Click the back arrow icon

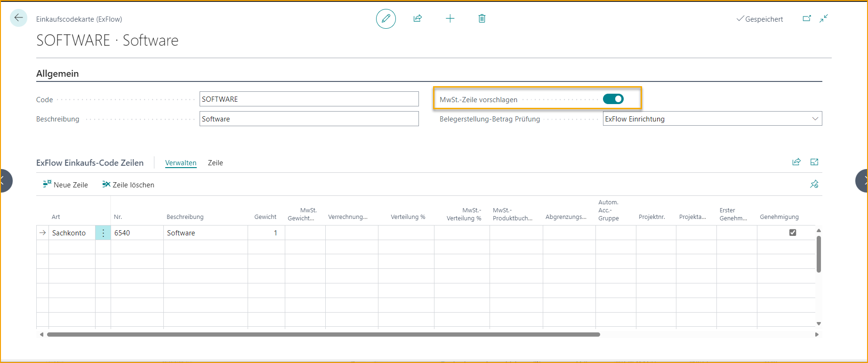(x=18, y=18)
